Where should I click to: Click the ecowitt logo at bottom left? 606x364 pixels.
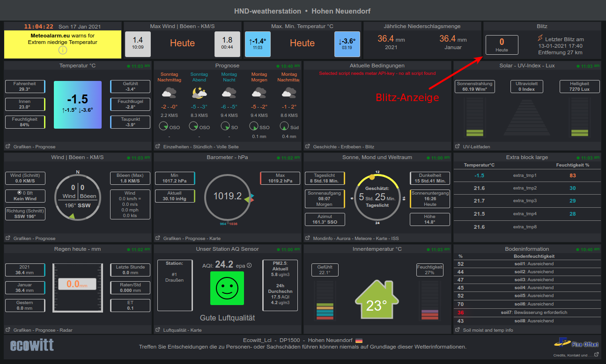[x=31, y=346]
